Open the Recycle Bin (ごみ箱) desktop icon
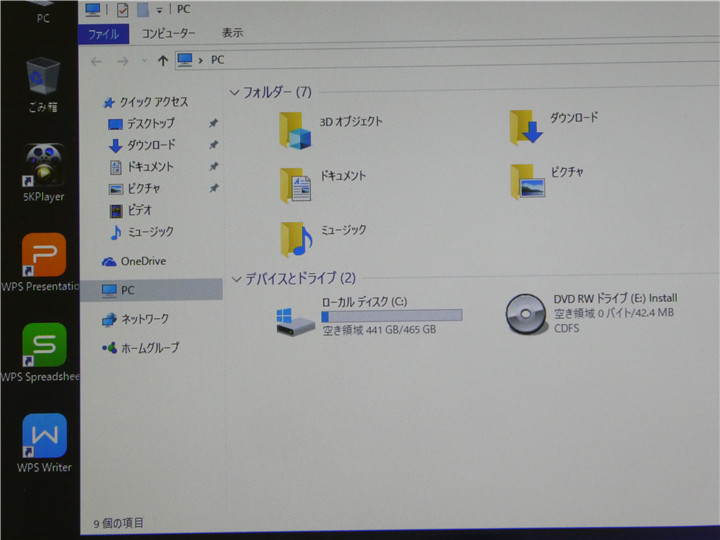Image resolution: width=720 pixels, height=540 pixels. click(43, 84)
